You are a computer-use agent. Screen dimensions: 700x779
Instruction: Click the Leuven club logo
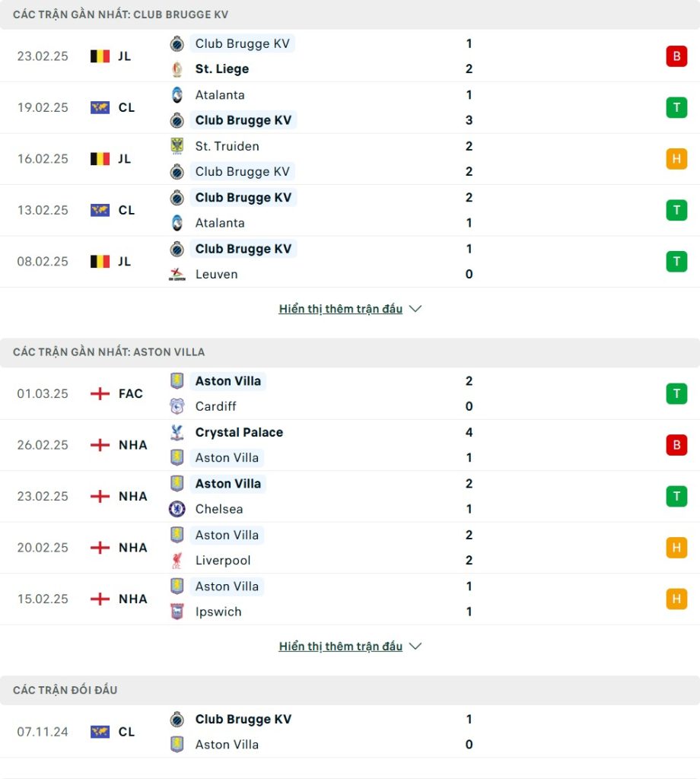(x=177, y=275)
